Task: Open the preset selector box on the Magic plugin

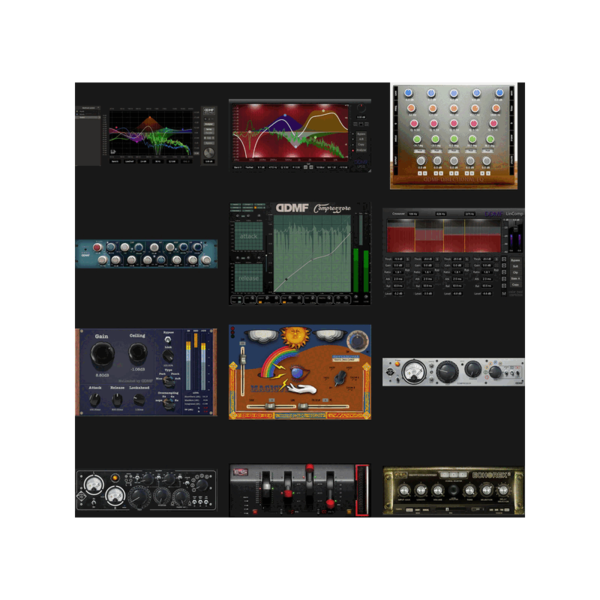Action: [345, 359]
